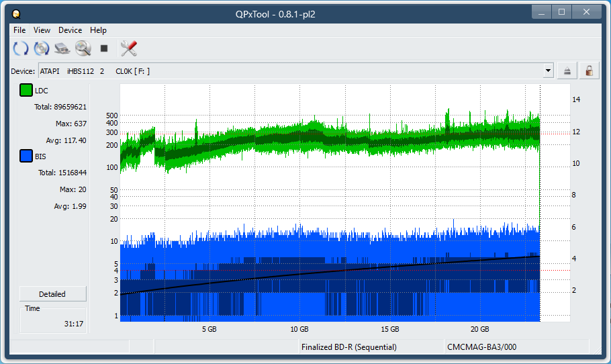The width and height of the screenshot is (611, 364).
Task: Click the CMCMAG-BA3/000 media ID status
Action: [x=481, y=347]
